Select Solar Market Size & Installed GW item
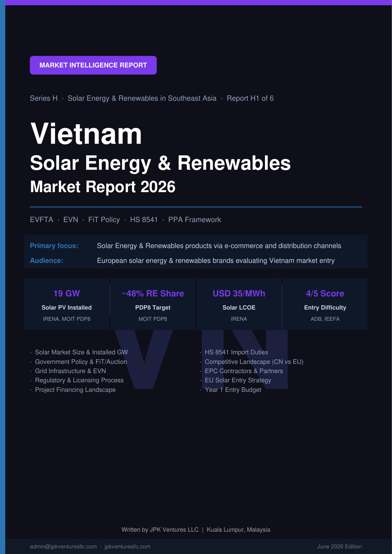This screenshot has width=392, height=554. 81,352
